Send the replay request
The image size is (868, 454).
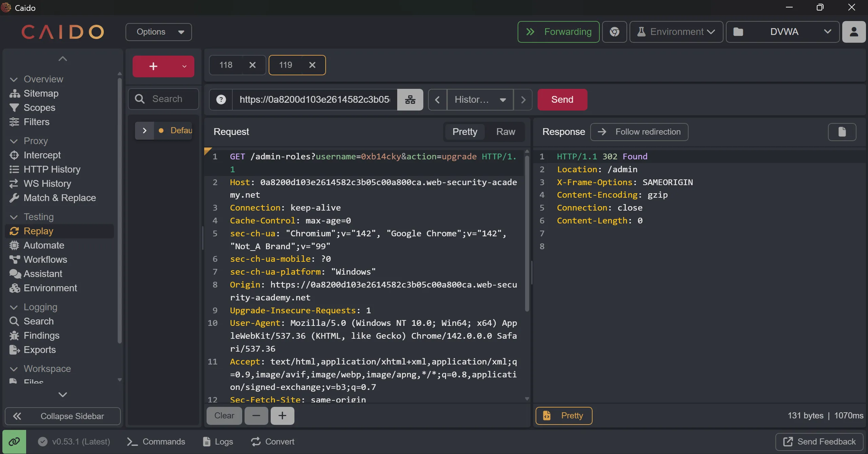(x=562, y=100)
